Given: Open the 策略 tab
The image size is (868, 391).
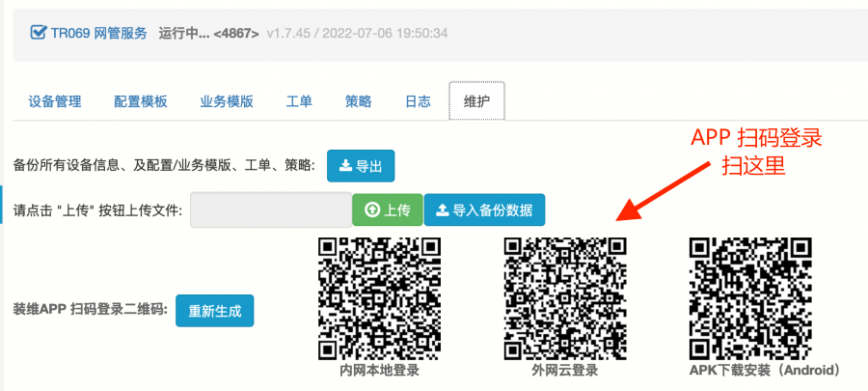Looking at the screenshot, I should point(358,101).
